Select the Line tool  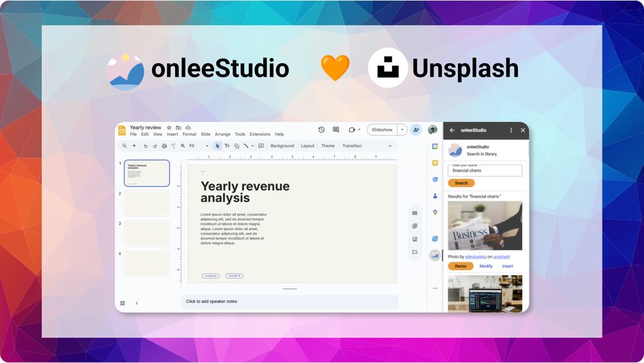click(246, 146)
